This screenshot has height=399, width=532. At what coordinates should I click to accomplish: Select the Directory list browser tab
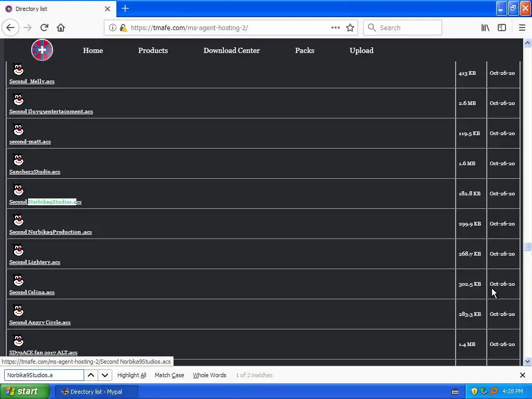[58, 9]
